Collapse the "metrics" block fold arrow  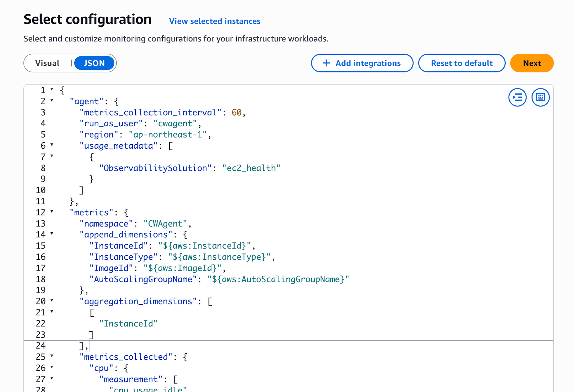click(x=52, y=212)
